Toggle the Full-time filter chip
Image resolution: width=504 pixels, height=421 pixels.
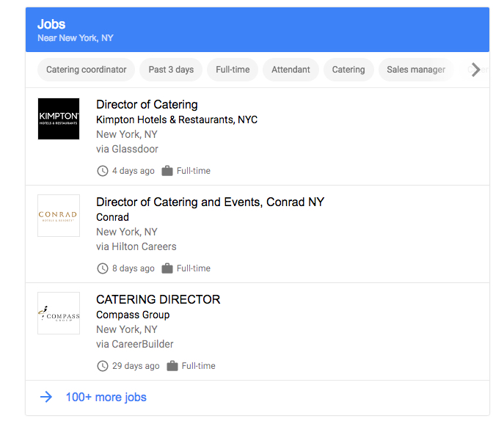[x=233, y=70]
